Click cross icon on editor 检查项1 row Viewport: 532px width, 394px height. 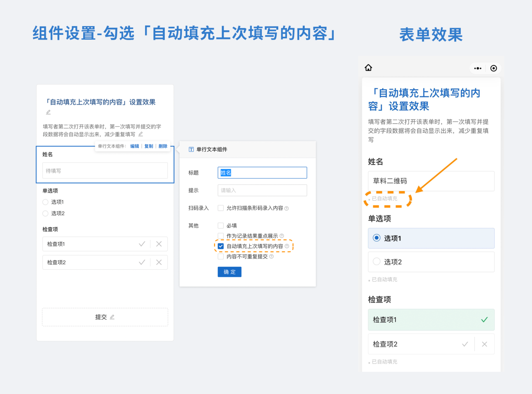tap(159, 244)
